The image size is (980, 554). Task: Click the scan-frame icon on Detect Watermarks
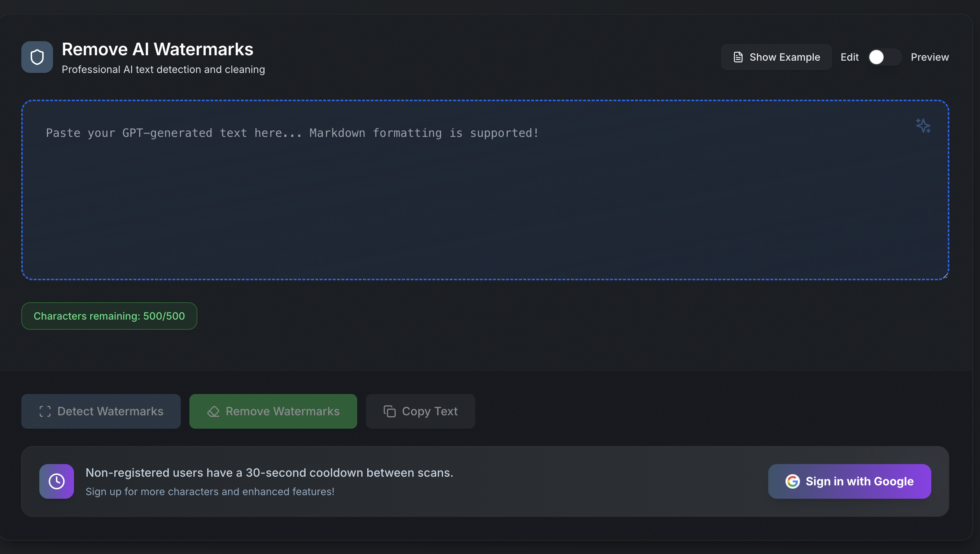tap(45, 411)
